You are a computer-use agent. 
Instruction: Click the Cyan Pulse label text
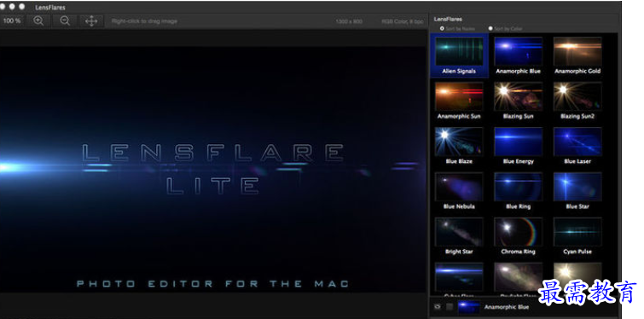577,252
